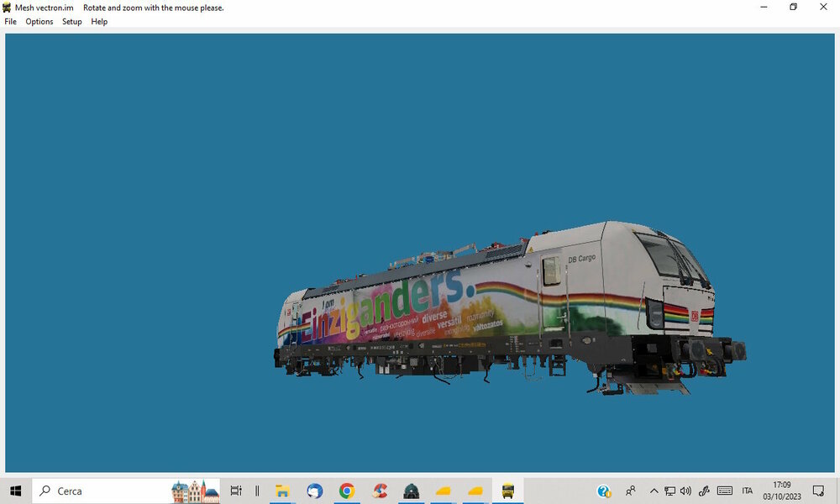This screenshot has width=840, height=504.
Task: Click the locomotive model in the viewport
Action: tap(509, 308)
